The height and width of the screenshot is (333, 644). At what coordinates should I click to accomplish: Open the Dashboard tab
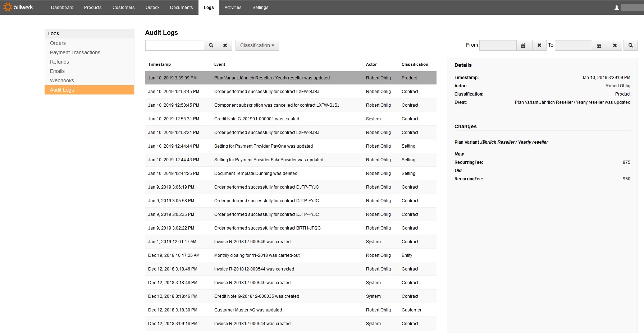click(62, 8)
